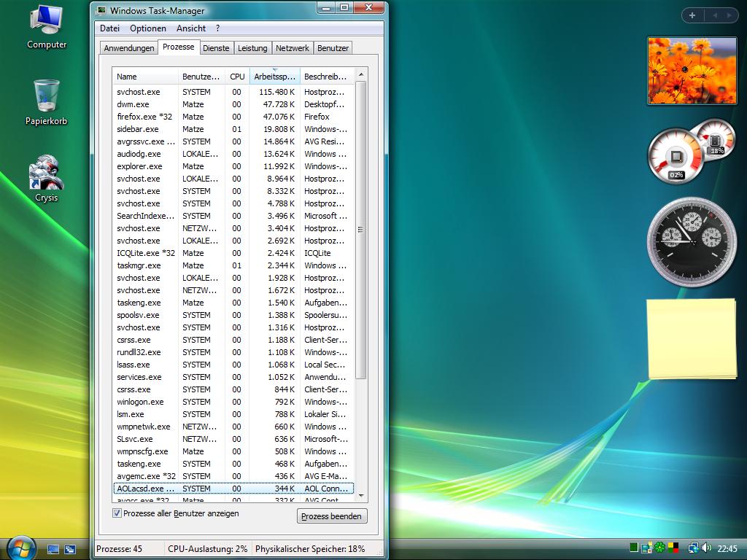Sort by Beschreibung column header
Viewport: 747px width, 560px height.
(326, 76)
